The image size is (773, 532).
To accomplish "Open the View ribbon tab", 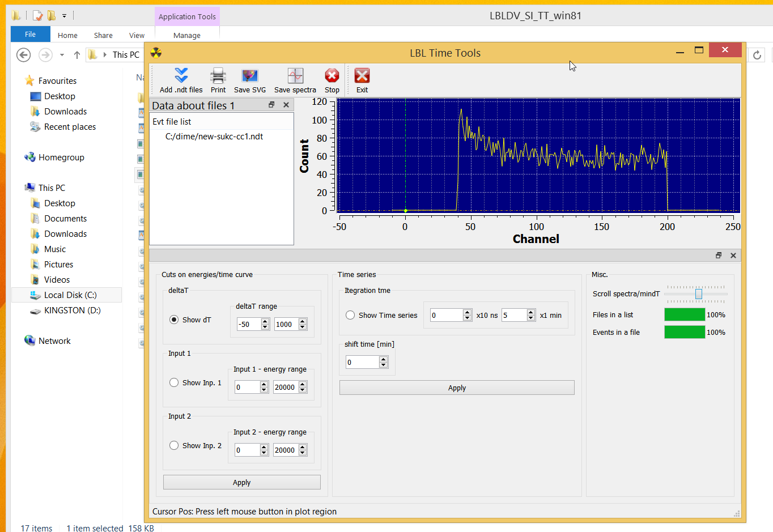I will pyautogui.click(x=137, y=35).
